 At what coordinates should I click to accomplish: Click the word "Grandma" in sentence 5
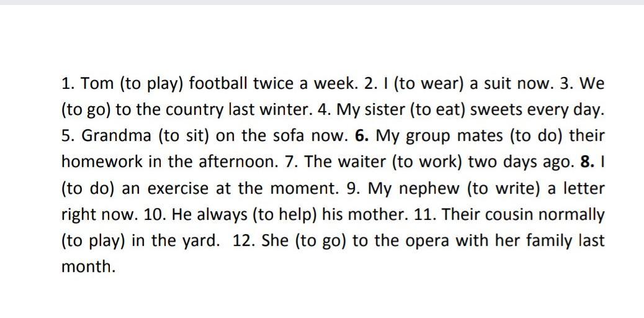117,136
